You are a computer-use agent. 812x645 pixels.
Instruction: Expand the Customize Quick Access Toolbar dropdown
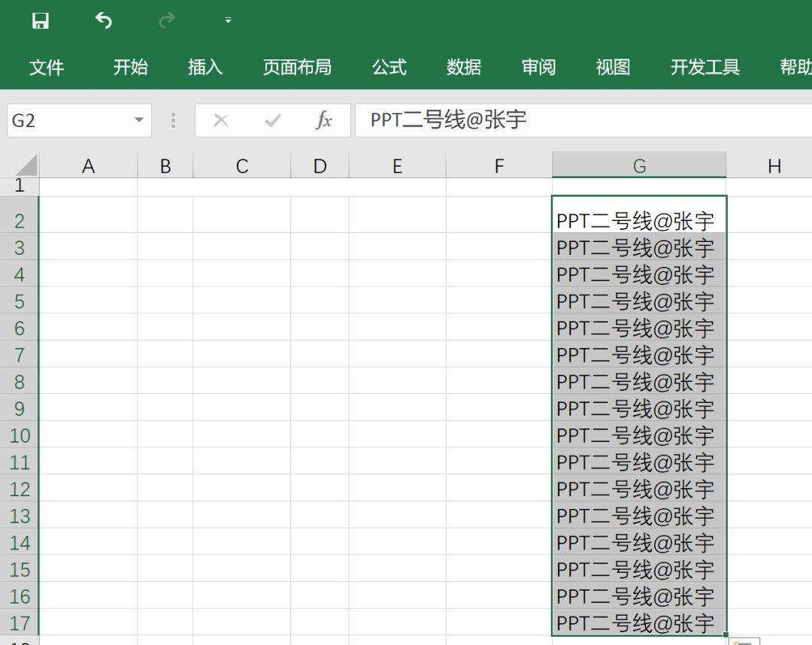[229, 21]
